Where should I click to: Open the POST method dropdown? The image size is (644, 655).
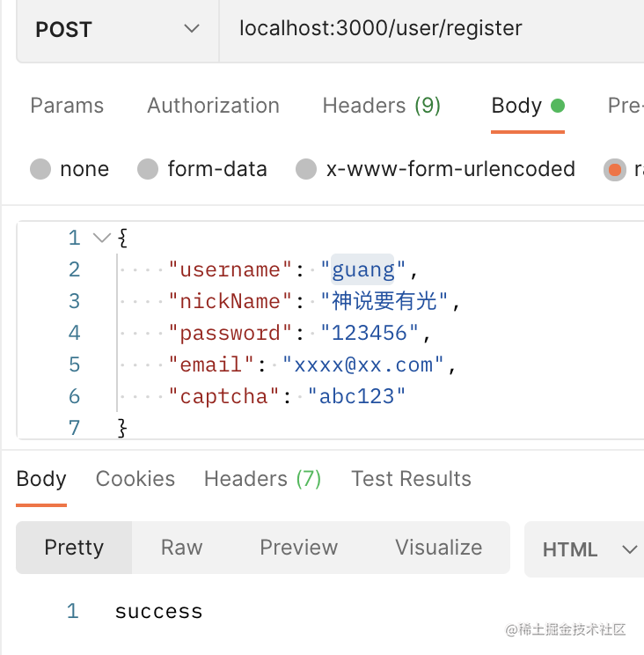(x=117, y=29)
